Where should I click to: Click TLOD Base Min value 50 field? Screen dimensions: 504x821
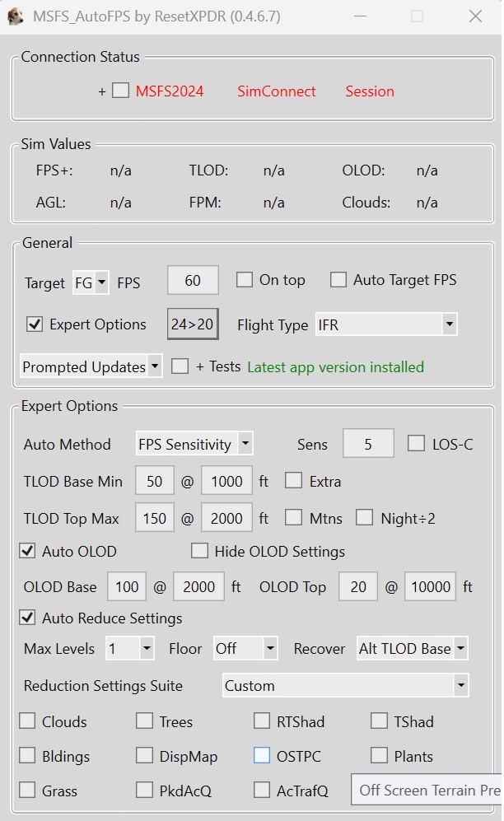click(x=154, y=481)
